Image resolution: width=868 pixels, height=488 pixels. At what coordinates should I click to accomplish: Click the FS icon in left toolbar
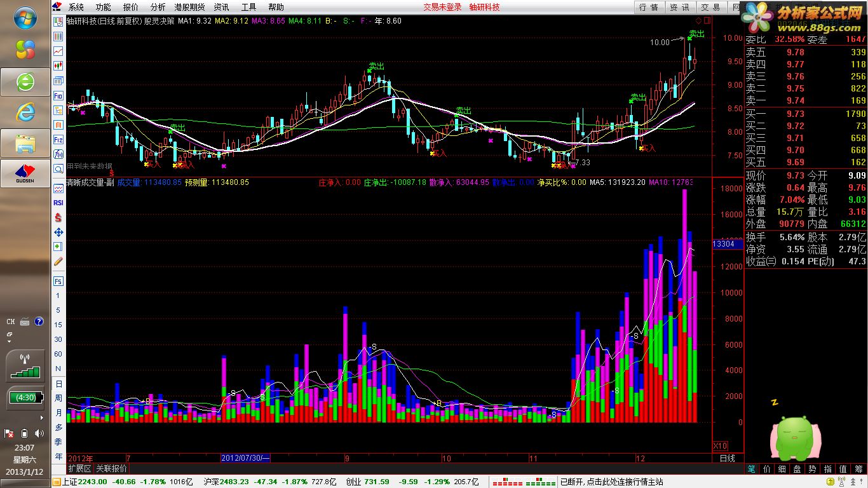pyautogui.click(x=58, y=281)
